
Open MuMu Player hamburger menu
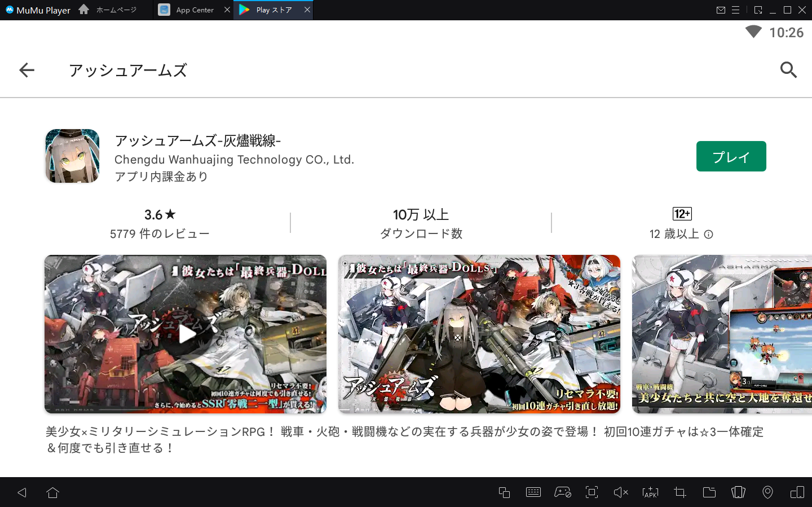pos(735,10)
